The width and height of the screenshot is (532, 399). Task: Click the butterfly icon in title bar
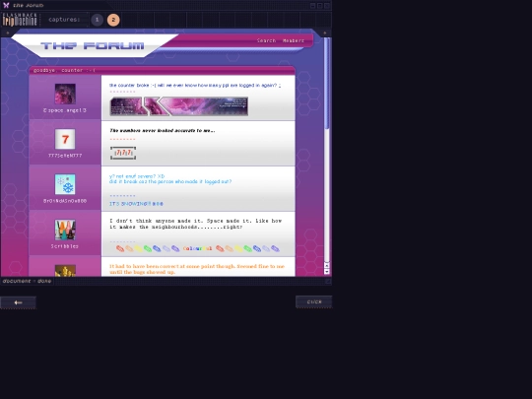click(x=6, y=5)
